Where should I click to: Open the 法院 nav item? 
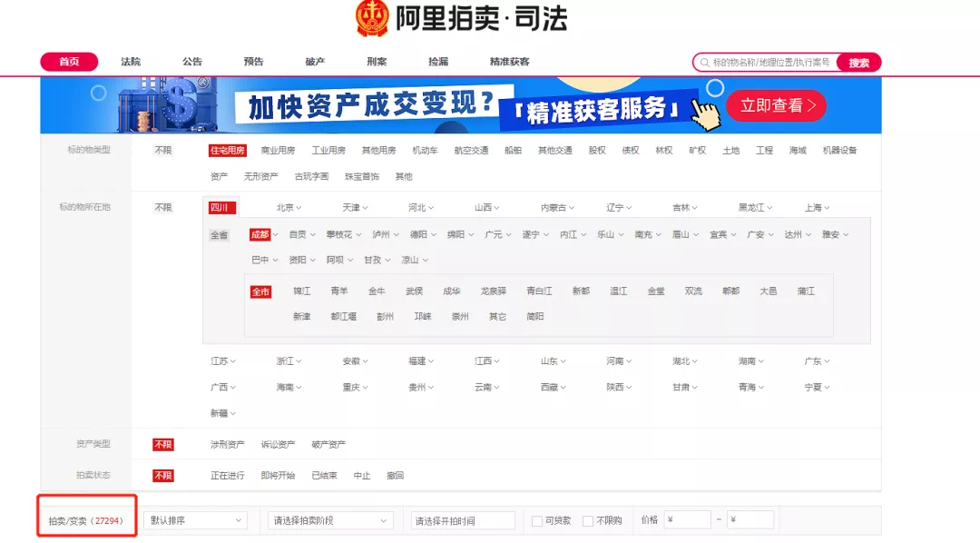131,62
